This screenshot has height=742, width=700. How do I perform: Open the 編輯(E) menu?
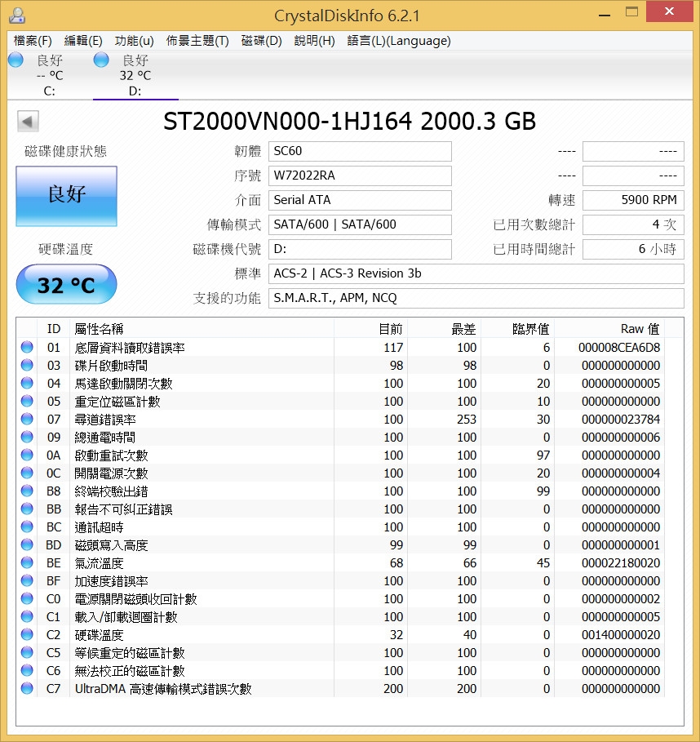[x=83, y=41]
